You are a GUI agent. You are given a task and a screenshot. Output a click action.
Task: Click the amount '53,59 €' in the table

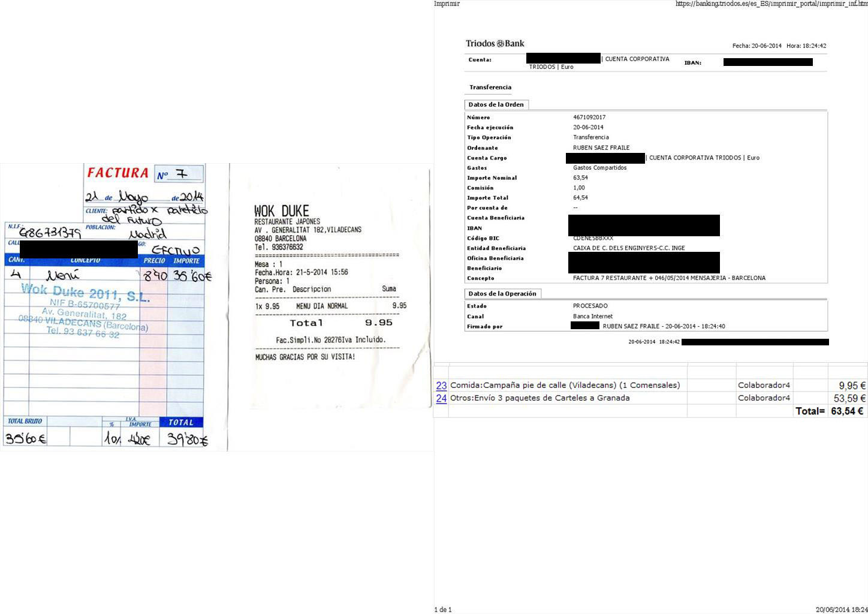(850, 398)
